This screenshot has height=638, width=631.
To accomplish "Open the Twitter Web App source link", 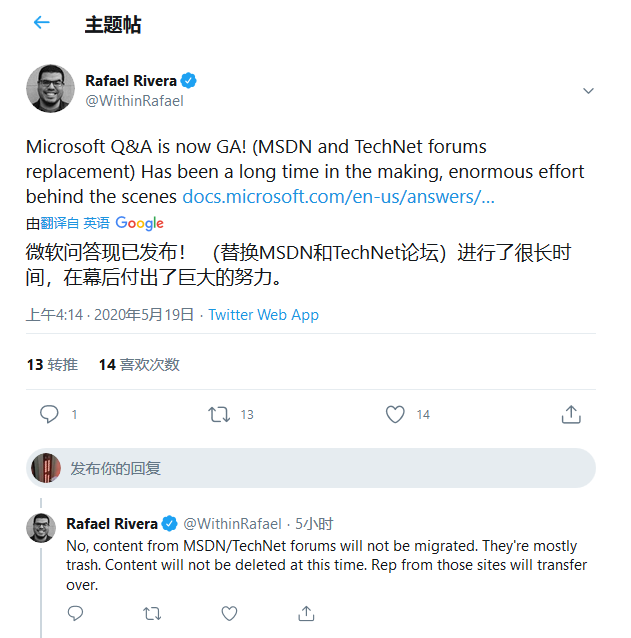I will click(x=263, y=315).
